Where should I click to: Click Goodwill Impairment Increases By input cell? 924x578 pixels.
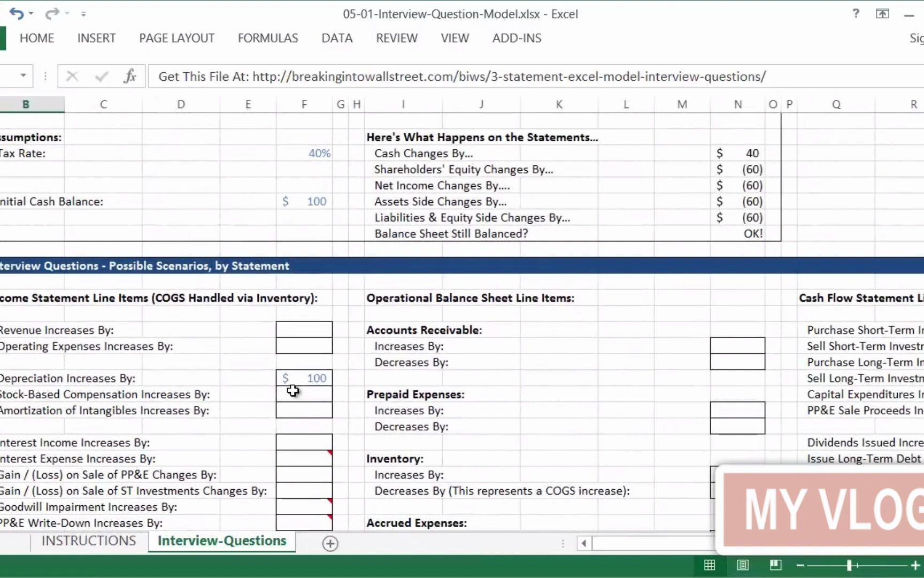point(304,506)
